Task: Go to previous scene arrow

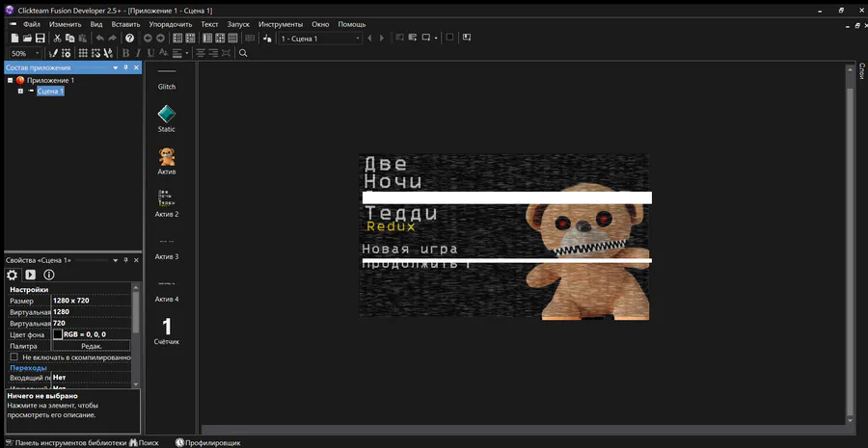Action: tap(369, 39)
